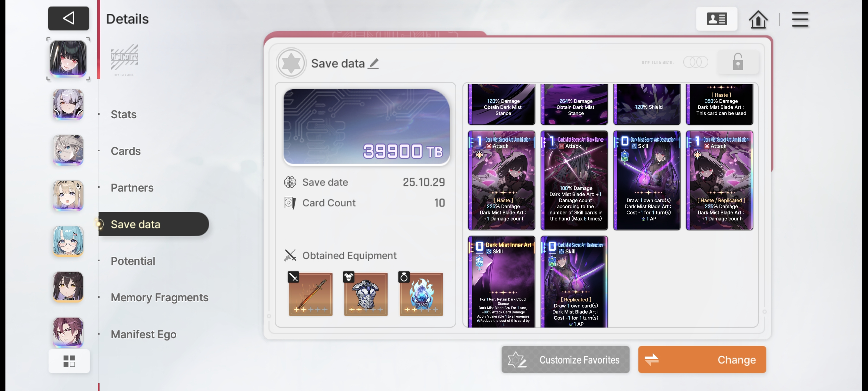868x391 pixels.
Task: Click Customize Favorites button
Action: 566,360
